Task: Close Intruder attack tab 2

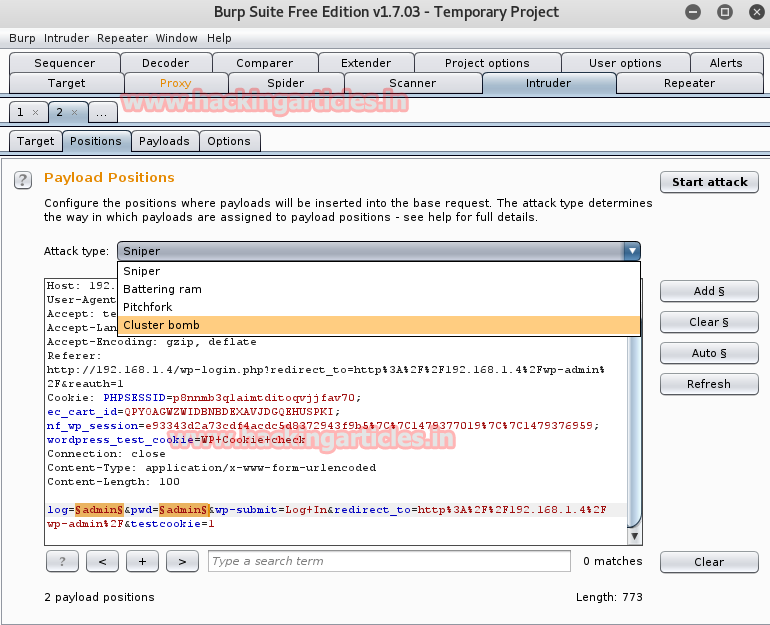Action: click(75, 112)
